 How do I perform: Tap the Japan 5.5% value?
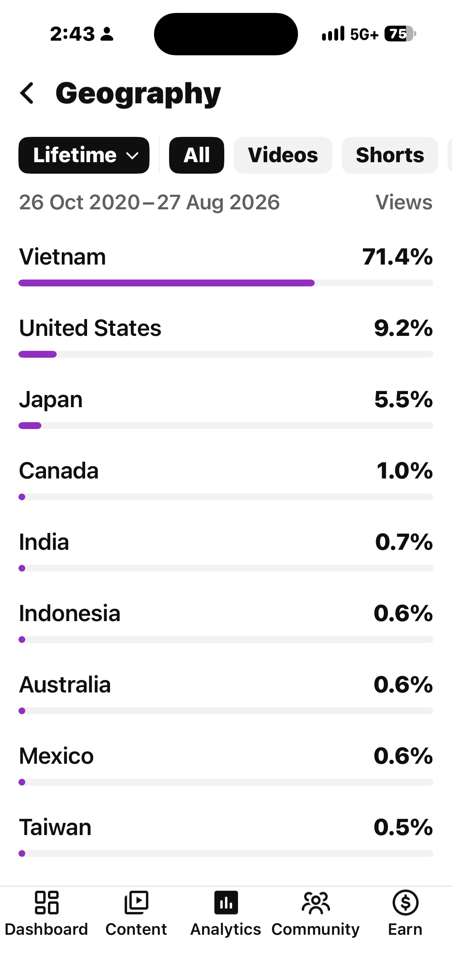coord(403,399)
